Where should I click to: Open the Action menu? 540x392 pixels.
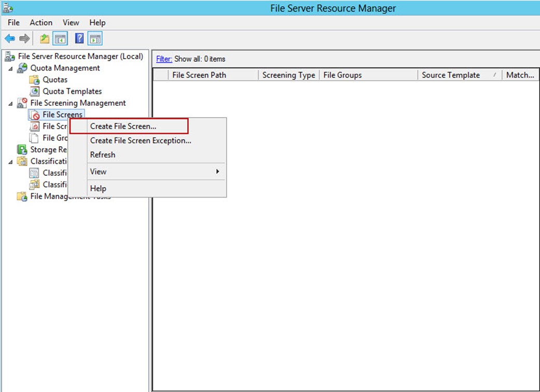click(x=41, y=23)
